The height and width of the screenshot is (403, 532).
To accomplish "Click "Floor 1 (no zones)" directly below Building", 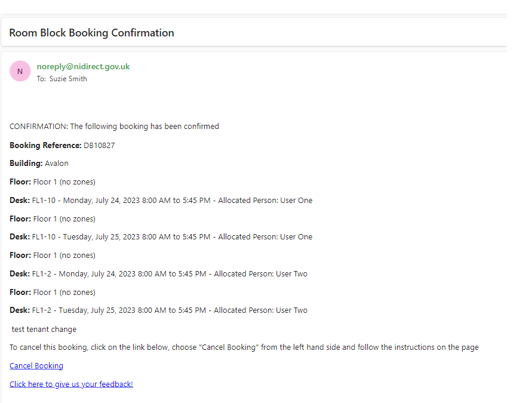I will coord(64,182).
